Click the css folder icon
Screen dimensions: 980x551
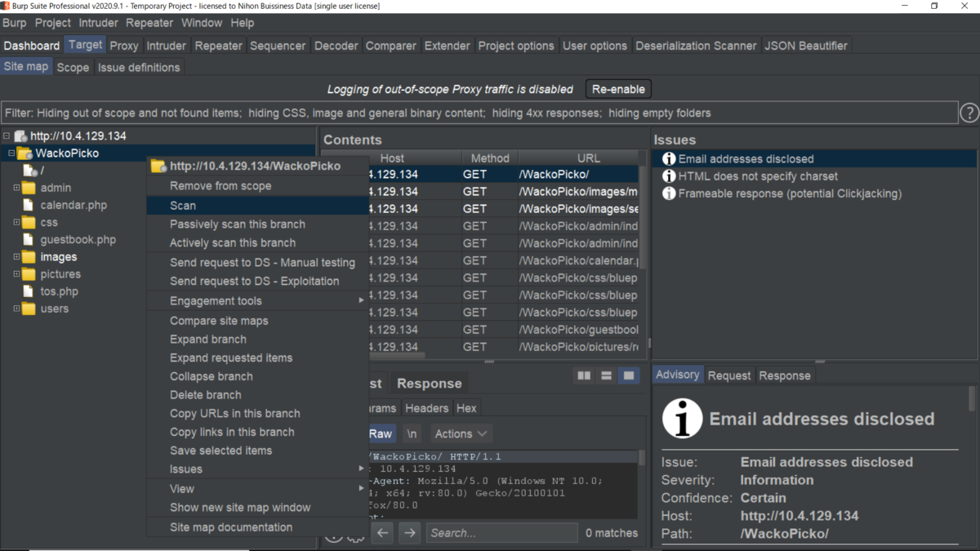pyautogui.click(x=29, y=222)
